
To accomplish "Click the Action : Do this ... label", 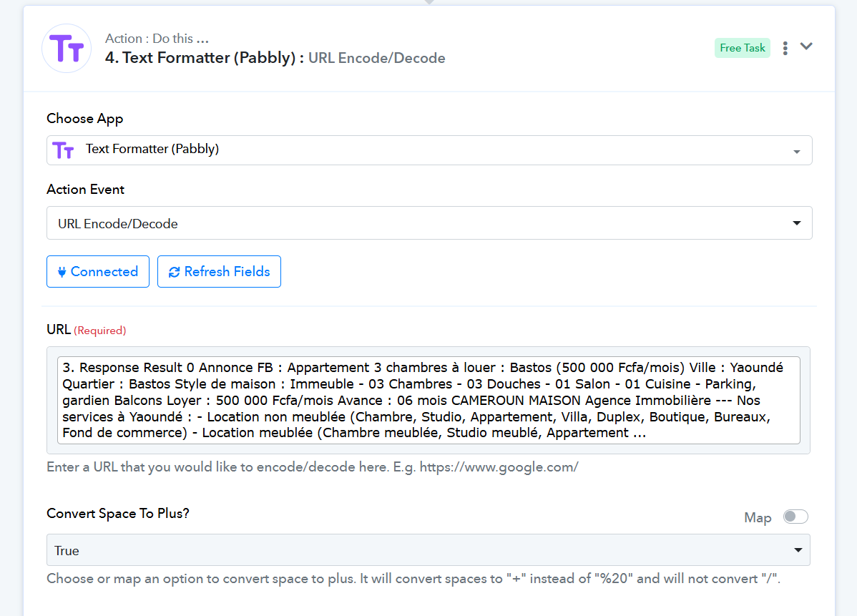I will pyautogui.click(x=157, y=39).
